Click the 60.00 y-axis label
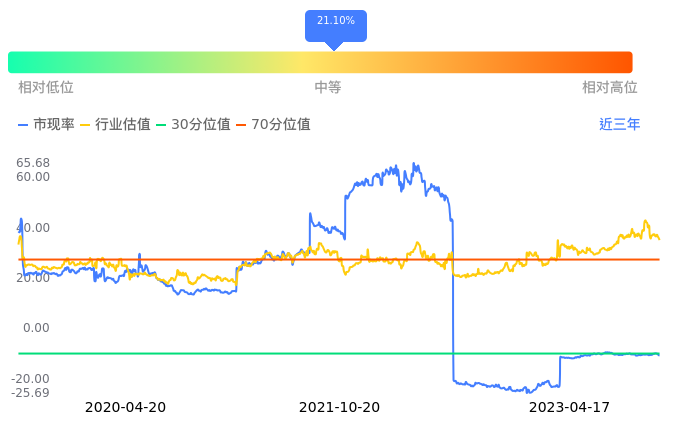 coord(33,177)
